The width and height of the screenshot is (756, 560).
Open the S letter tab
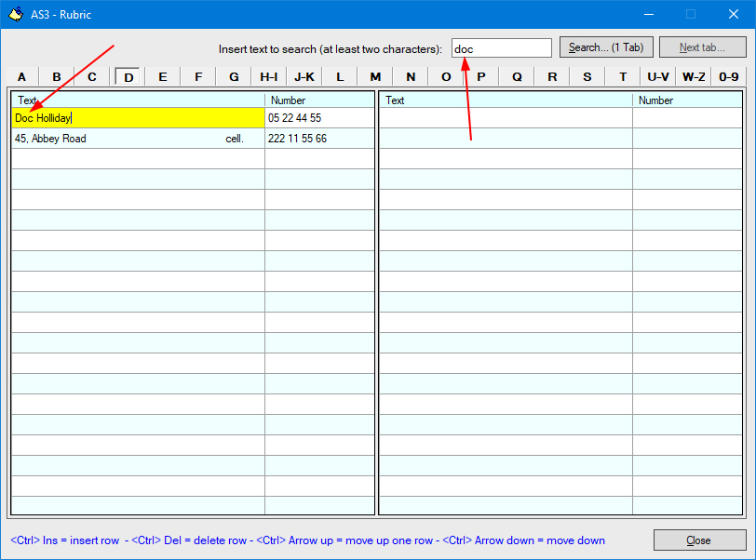[x=587, y=76]
